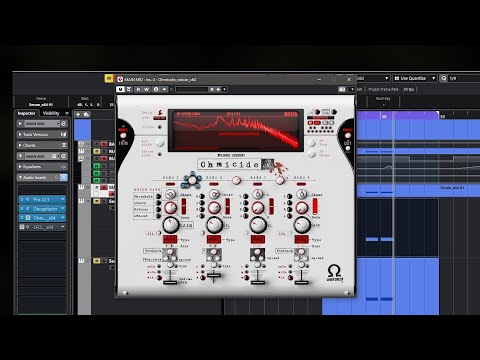This screenshot has height=360, width=480.
Task: Select the Pro-Q 3 insert slot
Action: pyautogui.click(x=42, y=199)
